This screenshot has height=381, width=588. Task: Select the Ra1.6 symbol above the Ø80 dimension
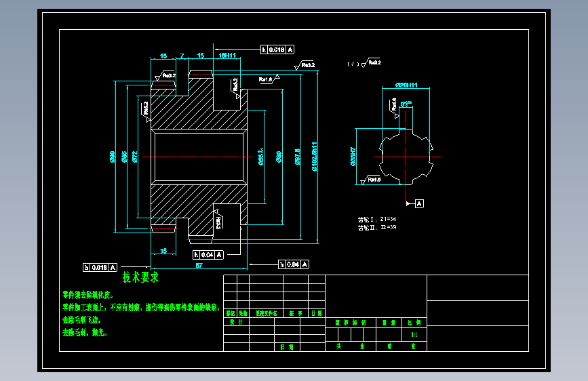pos(269,79)
